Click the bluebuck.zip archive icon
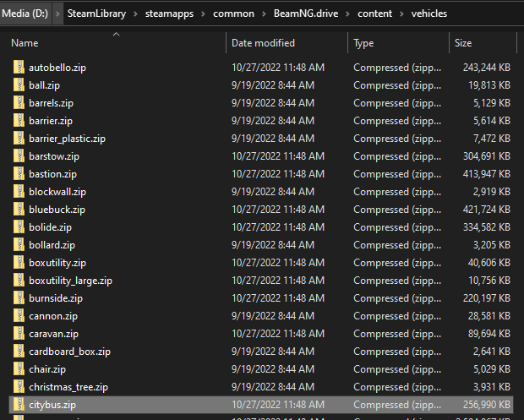This screenshot has width=524, height=420. click(19, 209)
